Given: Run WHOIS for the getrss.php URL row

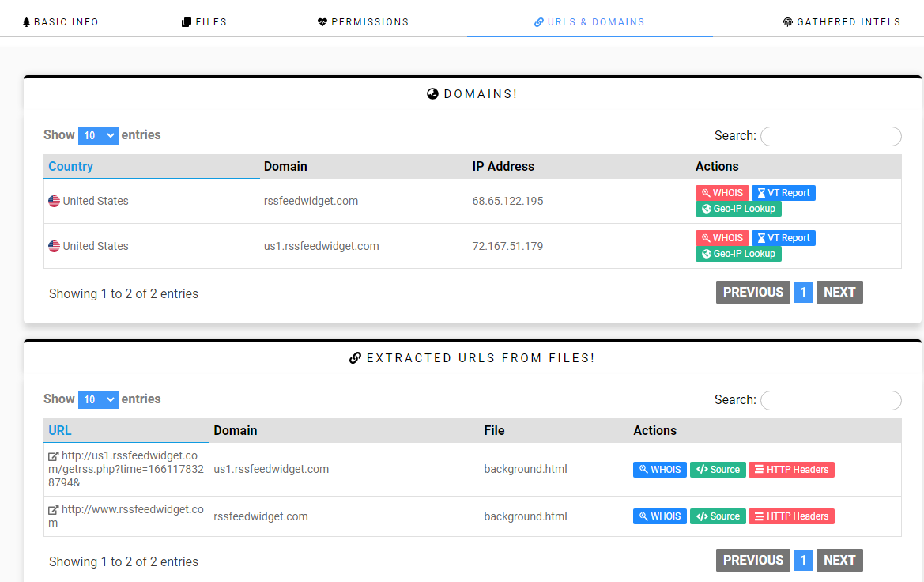Looking at the screenshot, I should 659,470.
